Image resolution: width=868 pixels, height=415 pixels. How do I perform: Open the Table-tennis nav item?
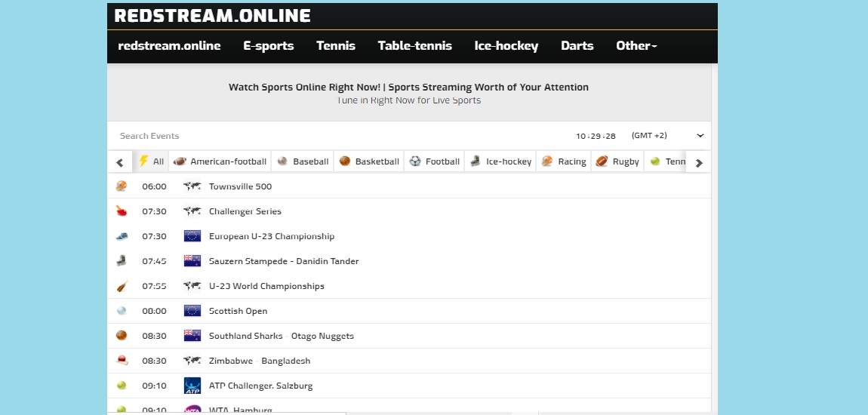(414, 46)
